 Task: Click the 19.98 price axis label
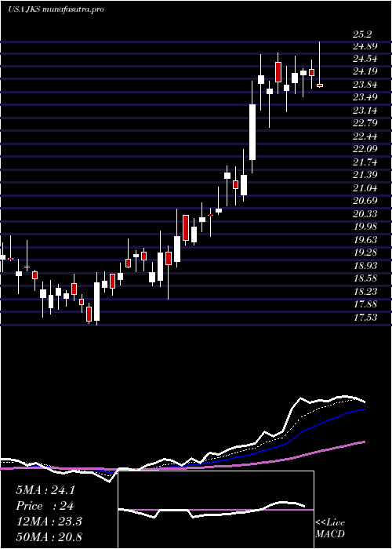tap(365, 227)
